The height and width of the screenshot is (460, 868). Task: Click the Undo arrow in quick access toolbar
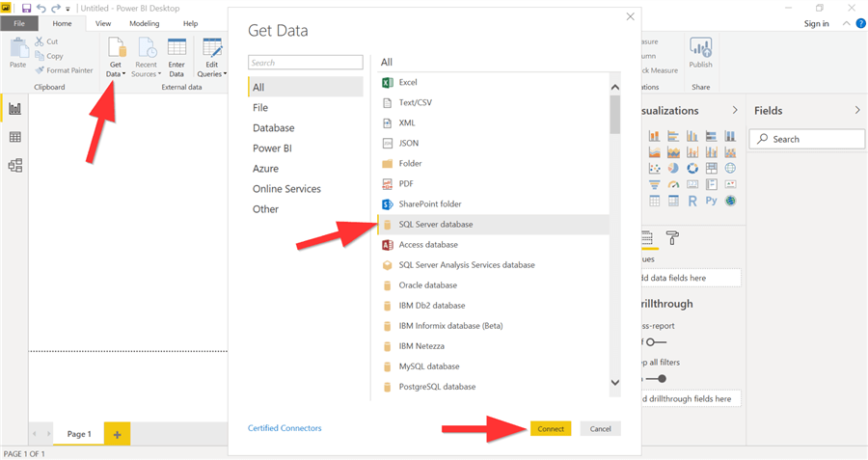click(41, 9)
